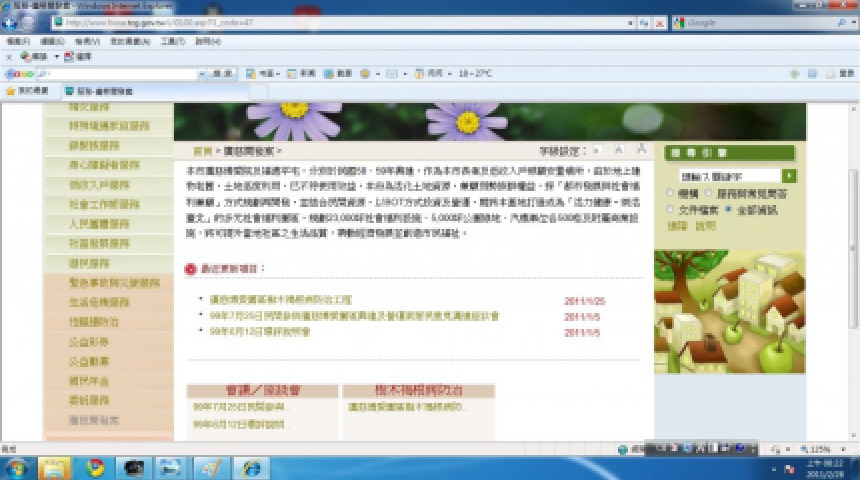Click the browser Back arrow button

[x=14, y=22]
